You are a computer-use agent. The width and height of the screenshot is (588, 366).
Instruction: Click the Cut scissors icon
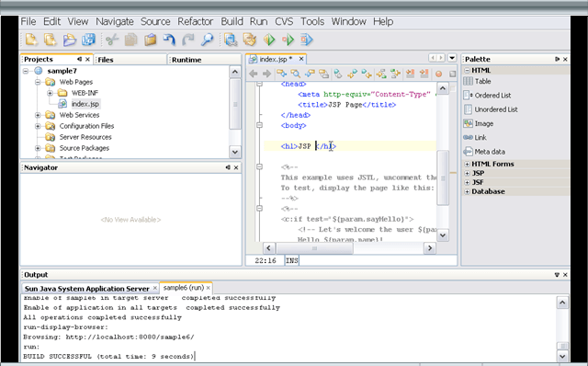click(x=112, y=40)
